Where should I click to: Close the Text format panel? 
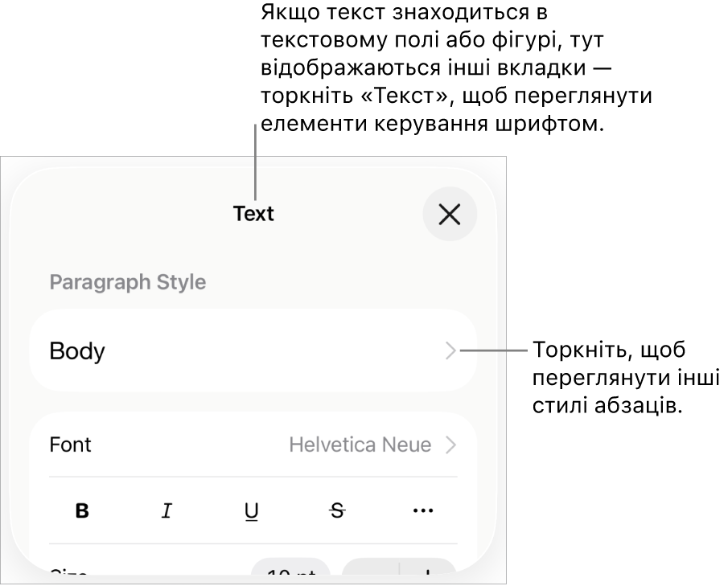450,214
